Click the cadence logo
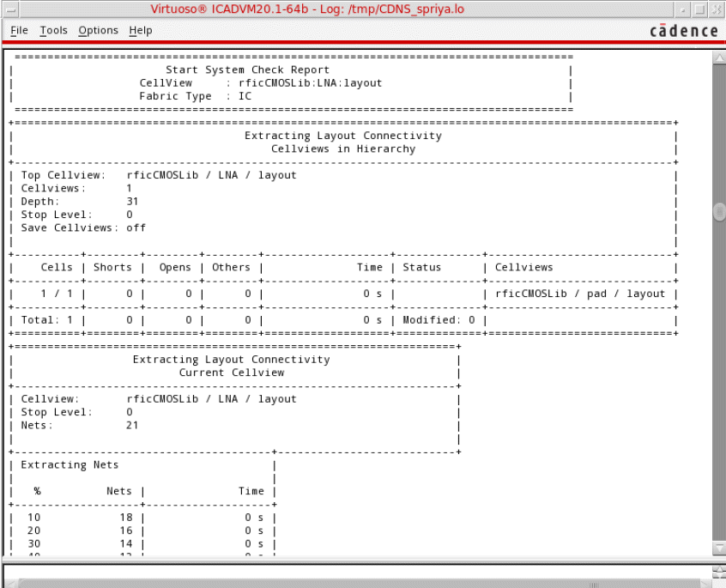The height and width of the screenshot is (588, 726). (684, 31)
